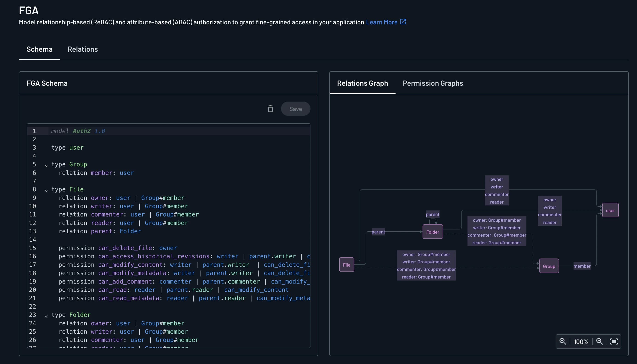Screen dimensions: 637x364
Task: Zoom out the relations graph
Action: tap(562, 341)
